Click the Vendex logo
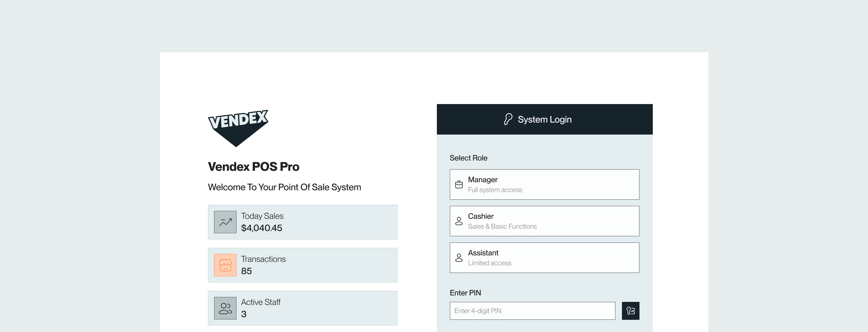 pos(238,128)
